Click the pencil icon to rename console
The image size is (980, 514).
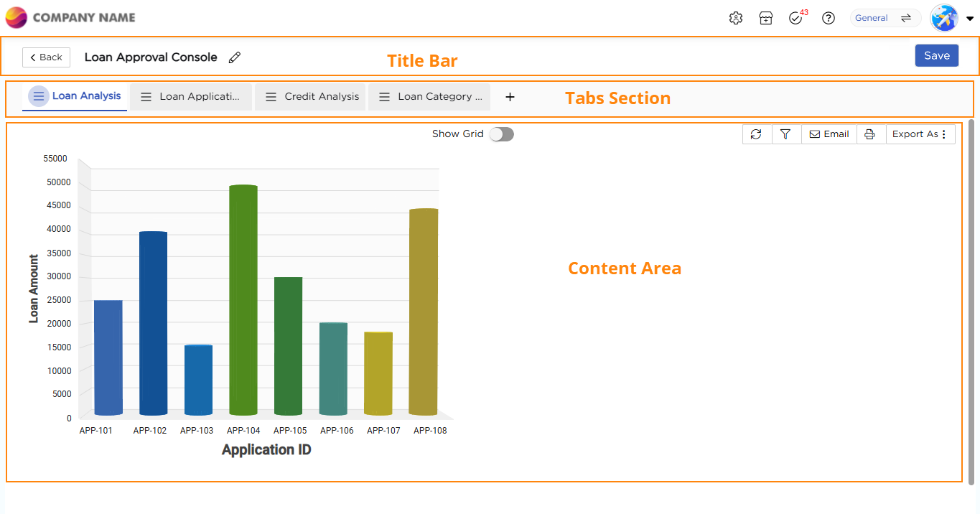click(235, 57)
